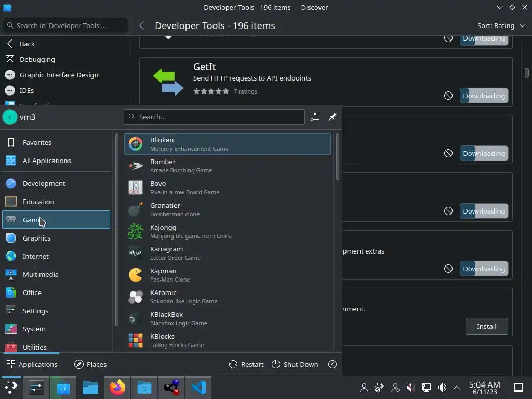Viewport: 532px width, 399px height.
Task: Open the KDE application launcher button
Action: [x=11, y=388]
